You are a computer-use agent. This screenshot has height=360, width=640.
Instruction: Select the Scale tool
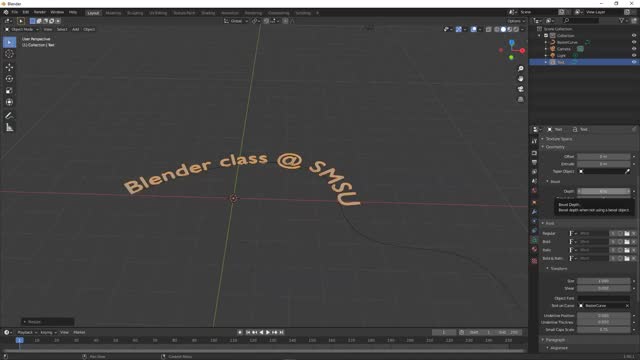(9, 91)
